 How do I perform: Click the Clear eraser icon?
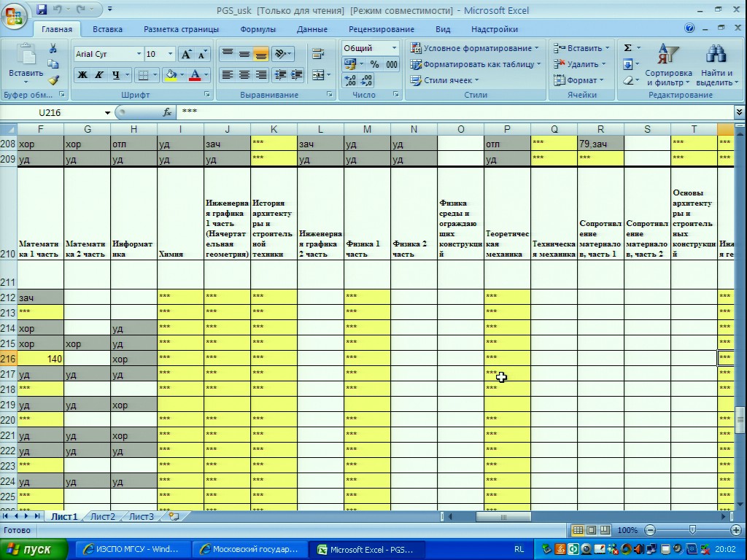[x=628, y=80]
